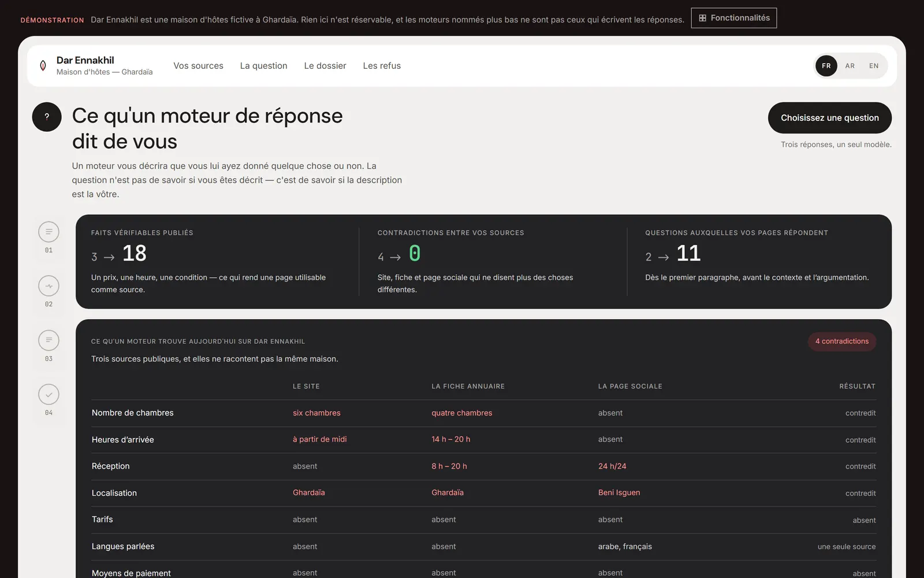Click the 'Beni Isguen' cell
924x578 pixels.
(619, 492)
